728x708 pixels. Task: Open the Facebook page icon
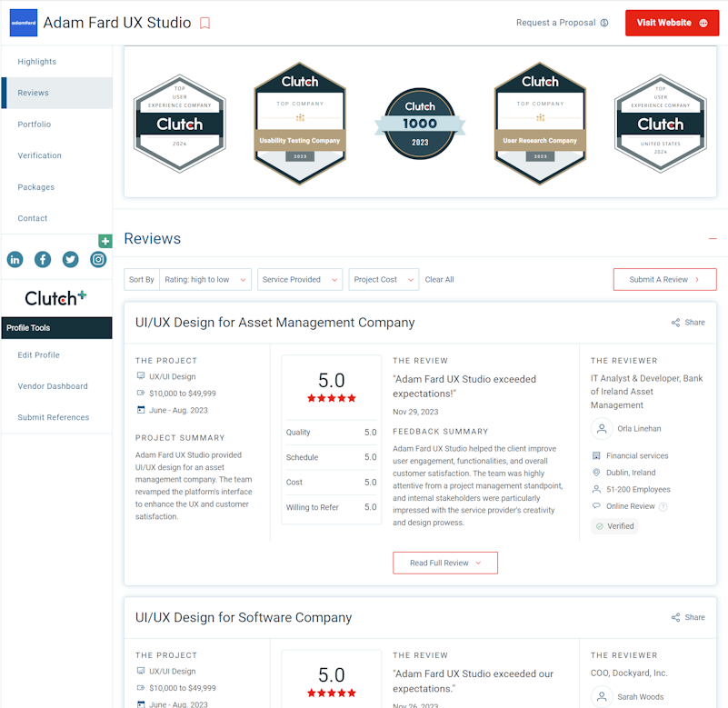coord(43,260)
